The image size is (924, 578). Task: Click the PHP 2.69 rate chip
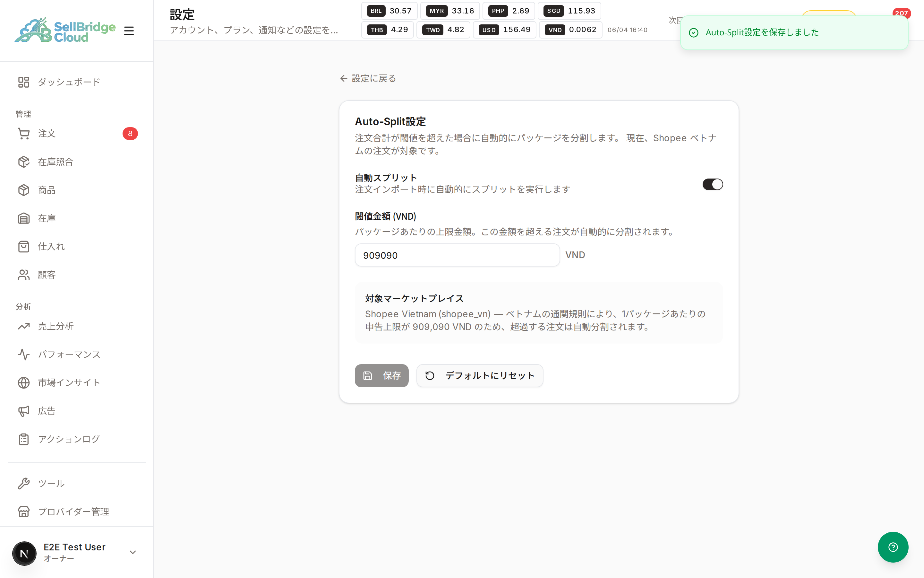point(509,11)
